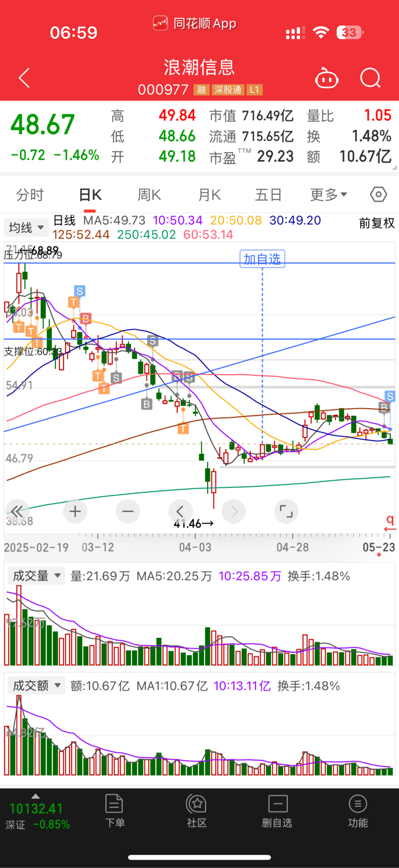
Task: Open the robot assistant icon
Action: point(327,78)
